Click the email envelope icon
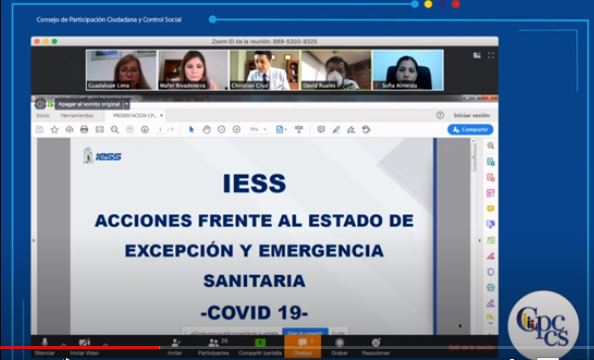The height and width of the screenshot is (360, 594). (x=100, y=130)
